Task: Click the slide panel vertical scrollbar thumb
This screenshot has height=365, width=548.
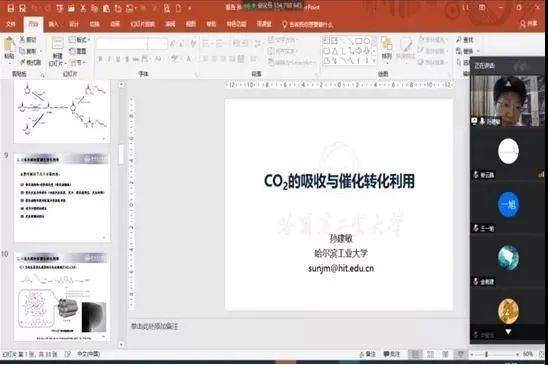Action: 121,154
